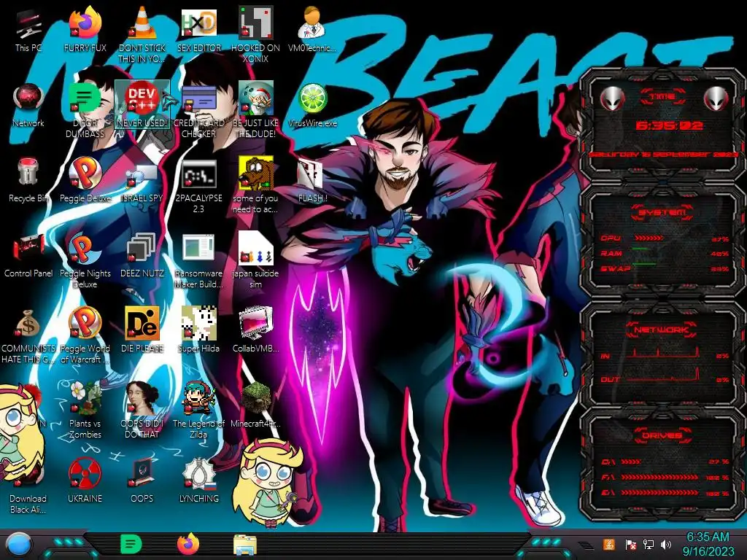Screen dimensions: 747x560
Task: Click the left alien head in the TIME widget
Action: pyautogui.click(x=612, y=99)
